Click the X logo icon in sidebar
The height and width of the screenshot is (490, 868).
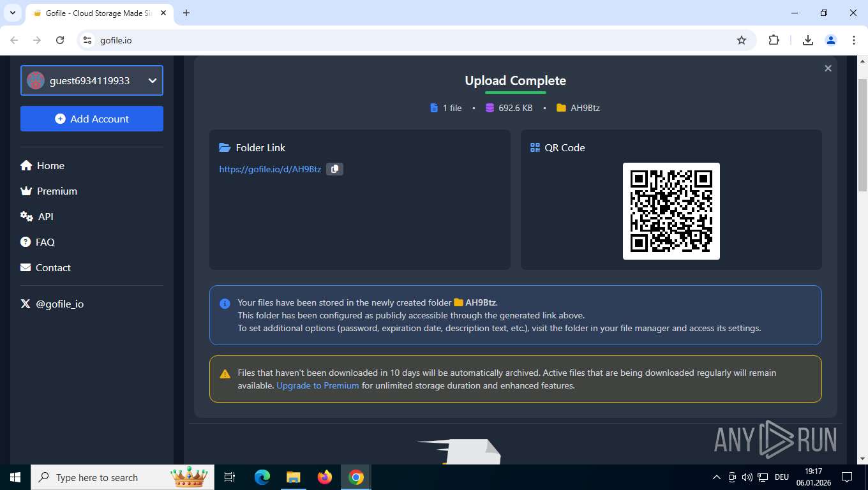pos(26,304)
